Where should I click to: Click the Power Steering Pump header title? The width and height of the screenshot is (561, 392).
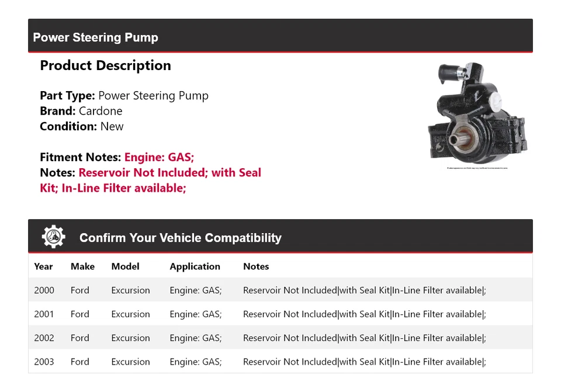pyautogui.click(x=95, y=37)
